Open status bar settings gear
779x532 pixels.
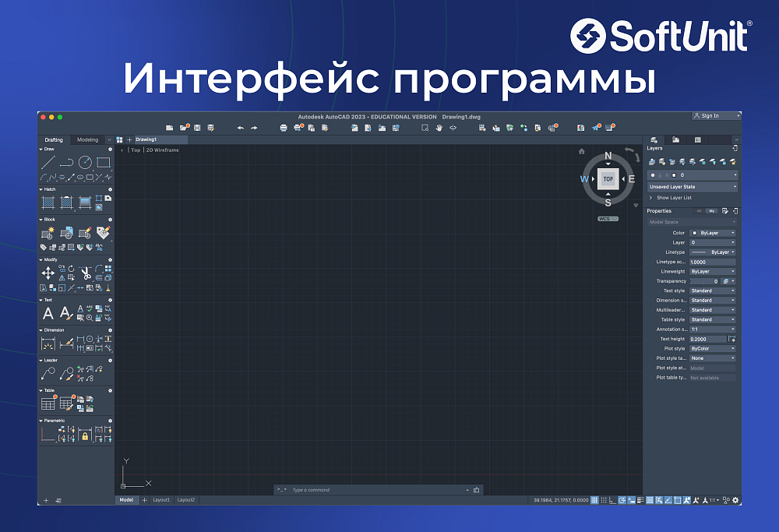tap(736, 500)
